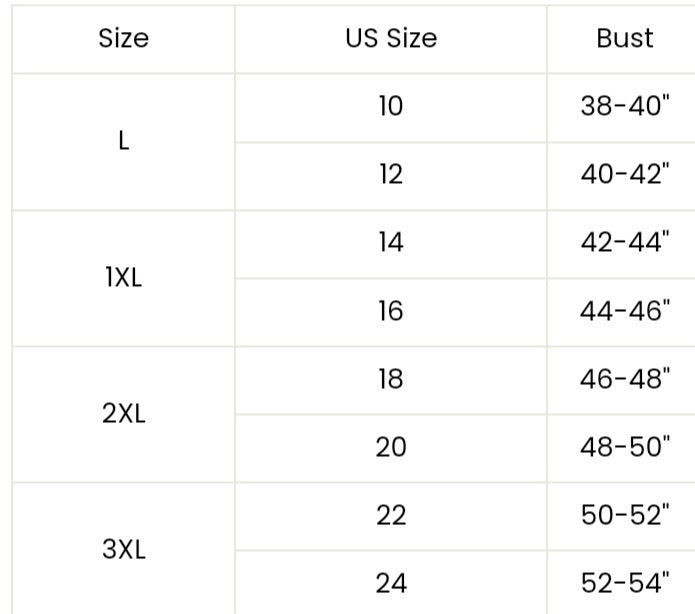Click US size 22 cell
Image resolution: width=695 pixels, height=614 pixels.
pyautogui.click(x=391, y=515)
